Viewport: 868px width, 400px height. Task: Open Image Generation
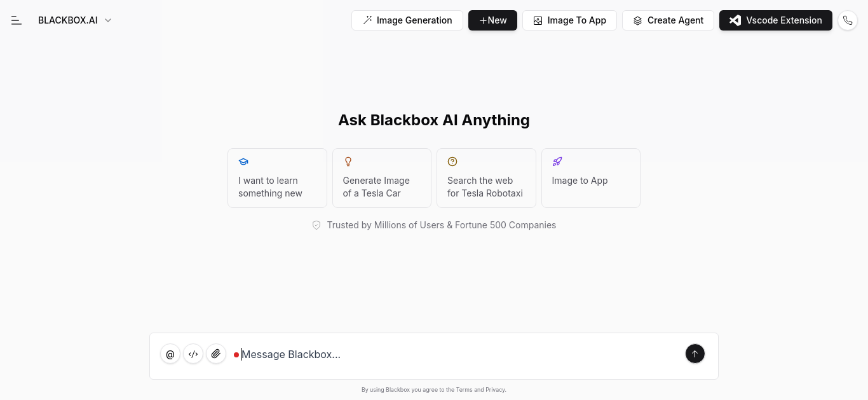coord(407,20)
